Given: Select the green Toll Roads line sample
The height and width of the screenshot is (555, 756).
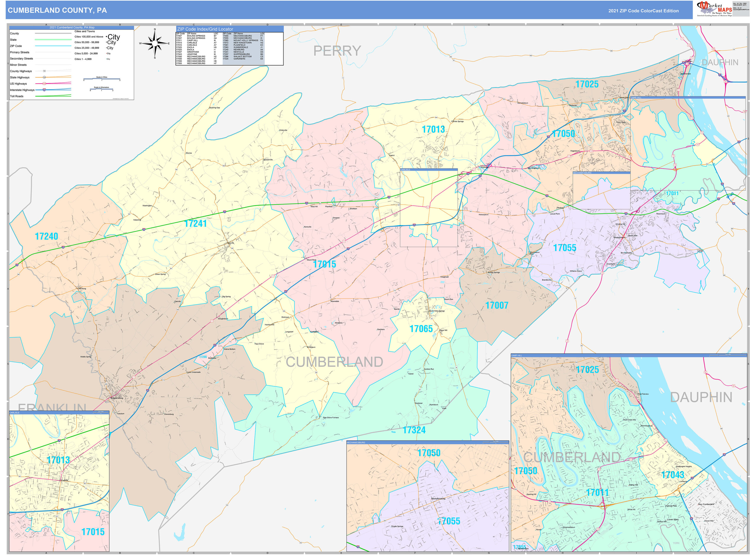Looking at the screenshot, I should (x=53, y=96).
